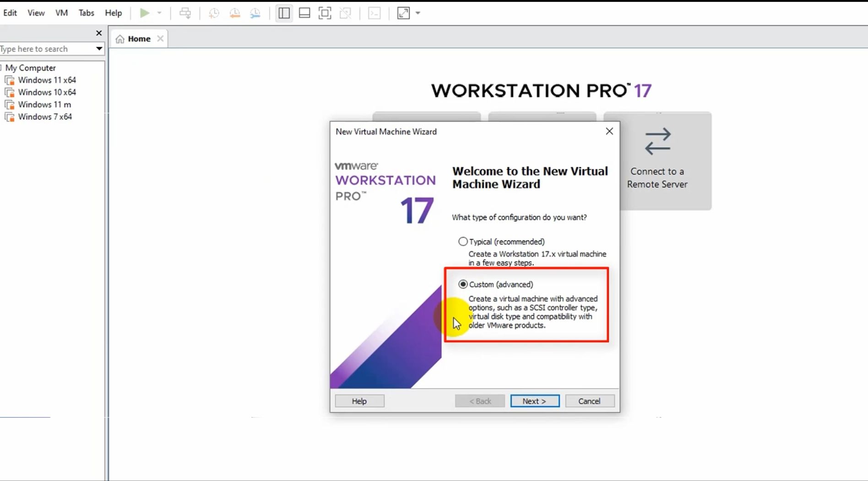Viewport: 868px width, 481px height.
Task: Click the Connect to Remote Server arrows icon
Action: click(x=658, y=141)
